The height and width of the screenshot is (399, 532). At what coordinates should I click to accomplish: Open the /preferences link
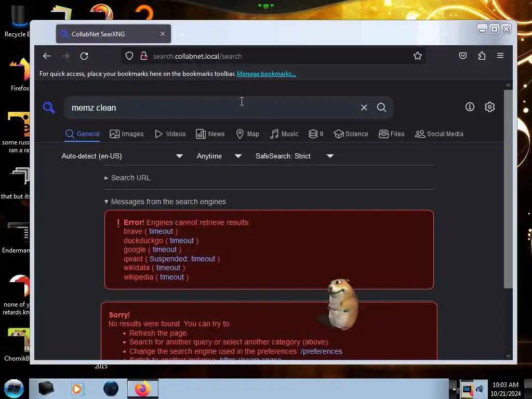(321, 351)
